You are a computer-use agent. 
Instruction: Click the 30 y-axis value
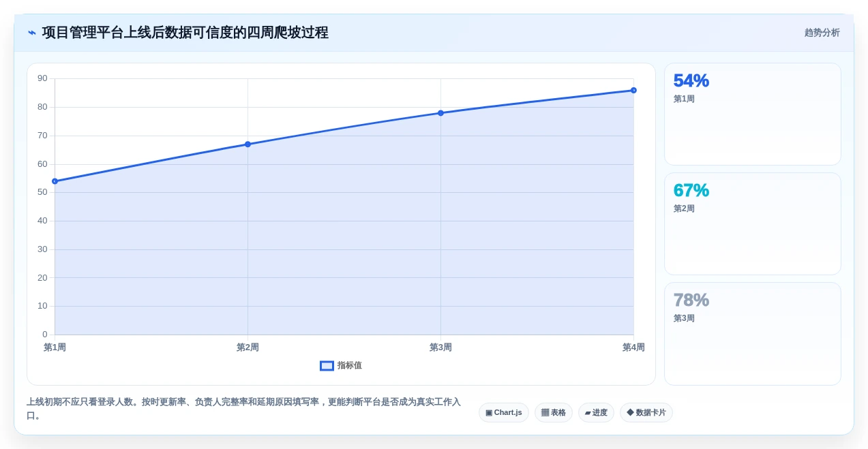pos(42,249)
